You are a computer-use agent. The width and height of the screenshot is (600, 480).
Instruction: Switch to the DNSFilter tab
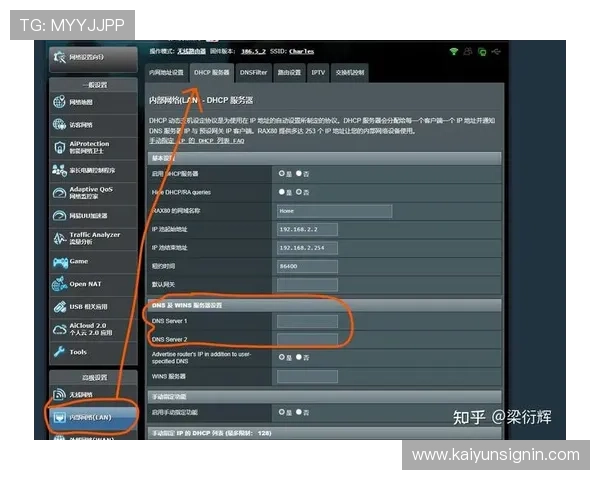click(x=253, y=73)
